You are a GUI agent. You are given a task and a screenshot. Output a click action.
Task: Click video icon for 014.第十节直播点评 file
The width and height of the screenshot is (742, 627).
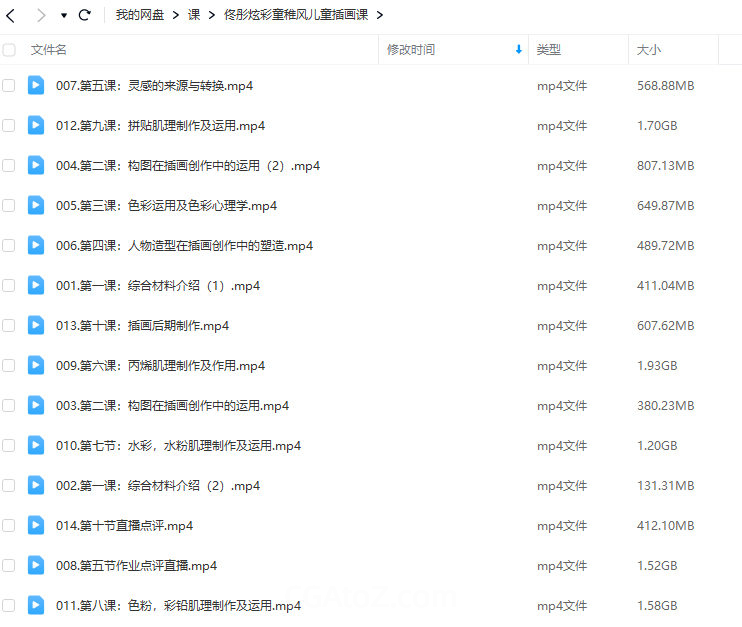[x=36, y=526]
